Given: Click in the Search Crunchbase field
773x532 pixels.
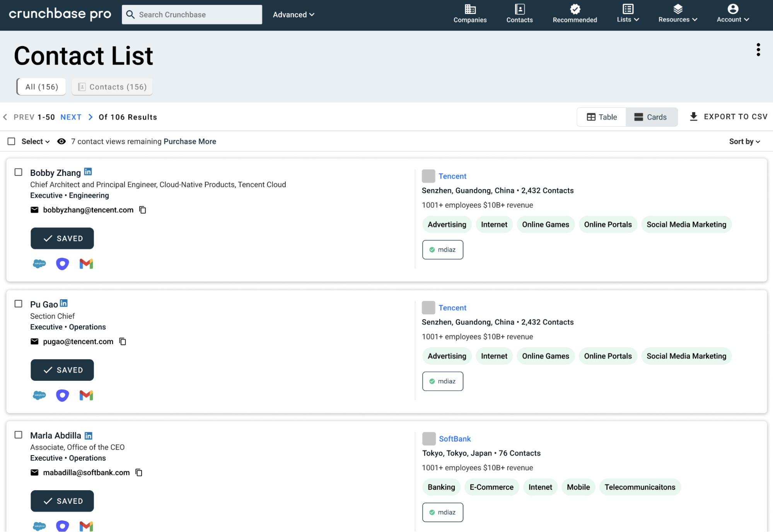Looking at the screenshot, I should (x=192, y=15).
